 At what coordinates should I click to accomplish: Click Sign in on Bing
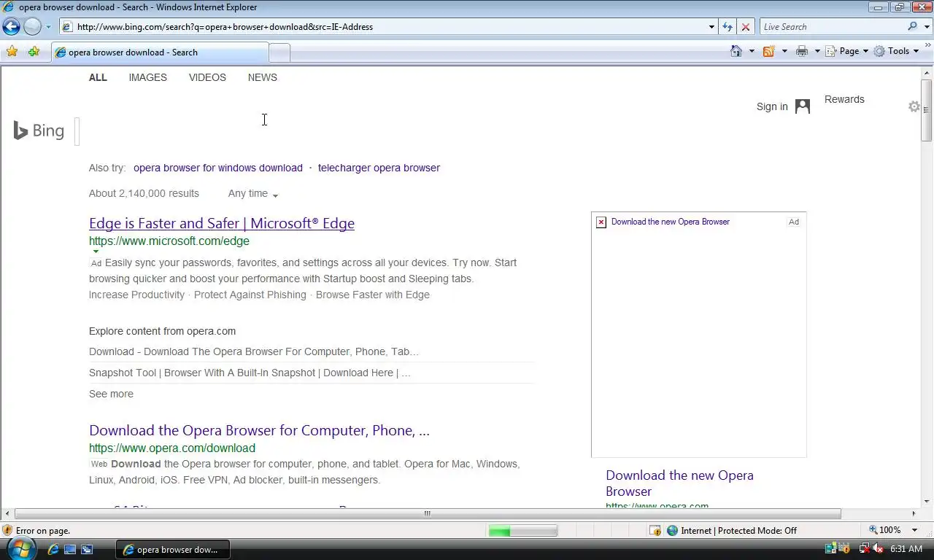pyautogui.click(x=772, y=106)
